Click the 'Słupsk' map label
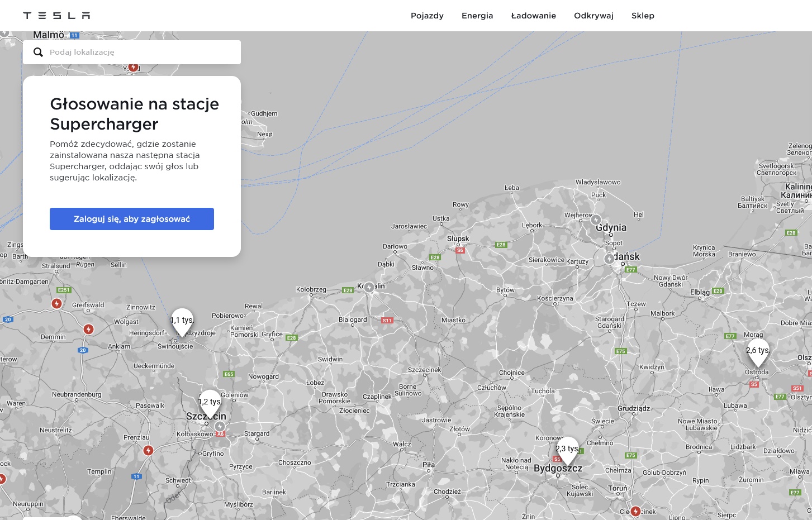This screenshot has height=520, width=812. [458, 238]
